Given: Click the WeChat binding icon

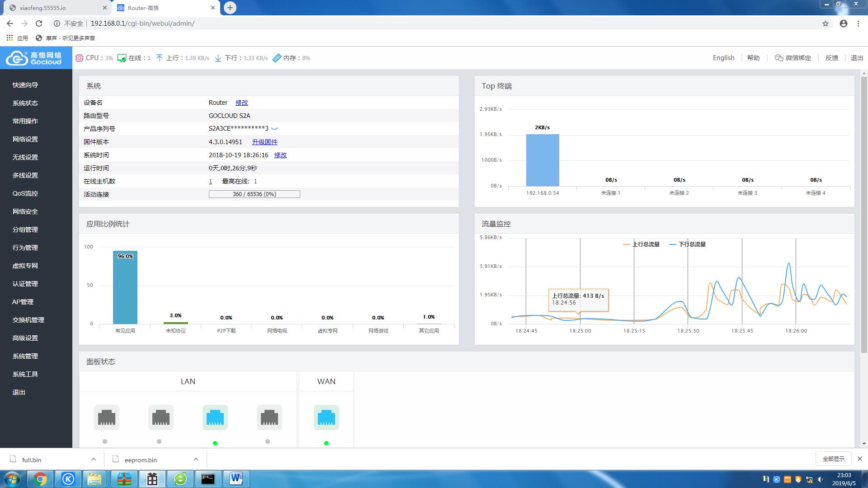Looking at the screenshot, I should (x=778, y=58).
